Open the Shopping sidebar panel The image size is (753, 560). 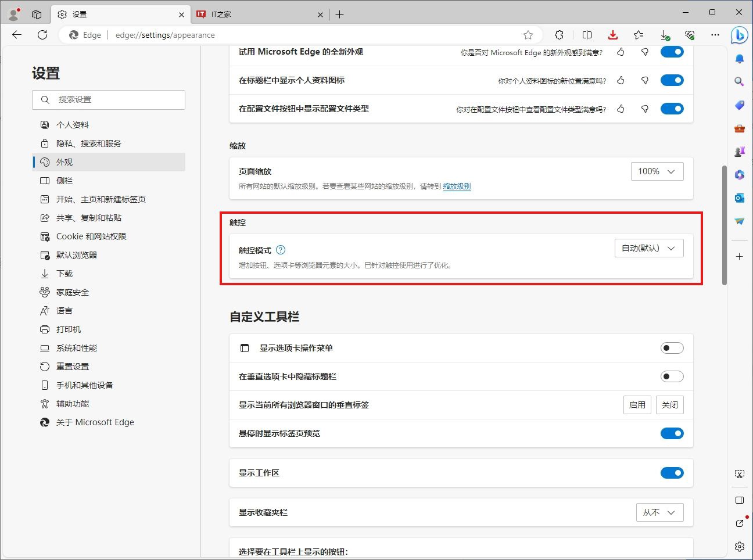(x=739, y=105)
